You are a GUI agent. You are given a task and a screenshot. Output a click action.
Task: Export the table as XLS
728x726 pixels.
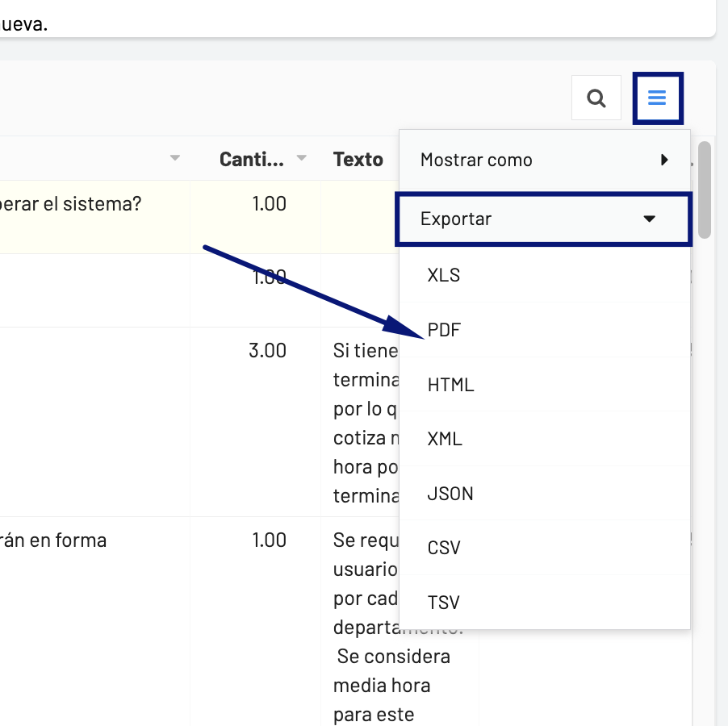coord(444,275)
